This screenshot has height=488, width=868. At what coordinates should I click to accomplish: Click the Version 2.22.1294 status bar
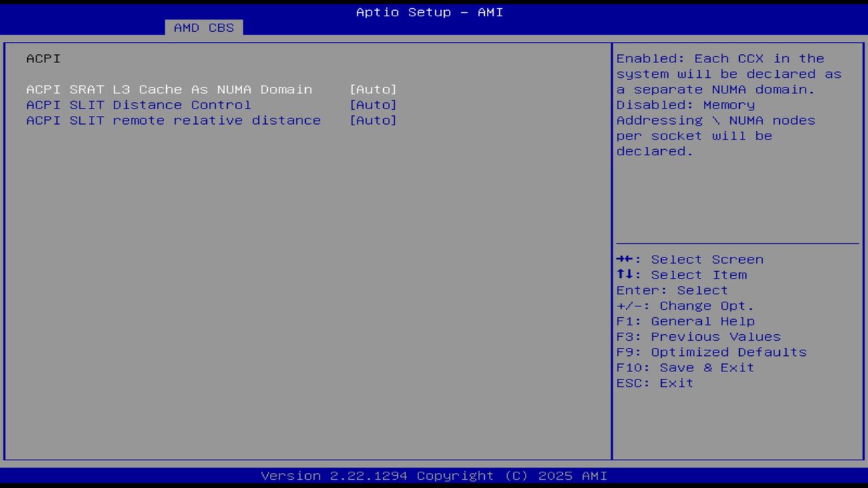pos(432,476)
